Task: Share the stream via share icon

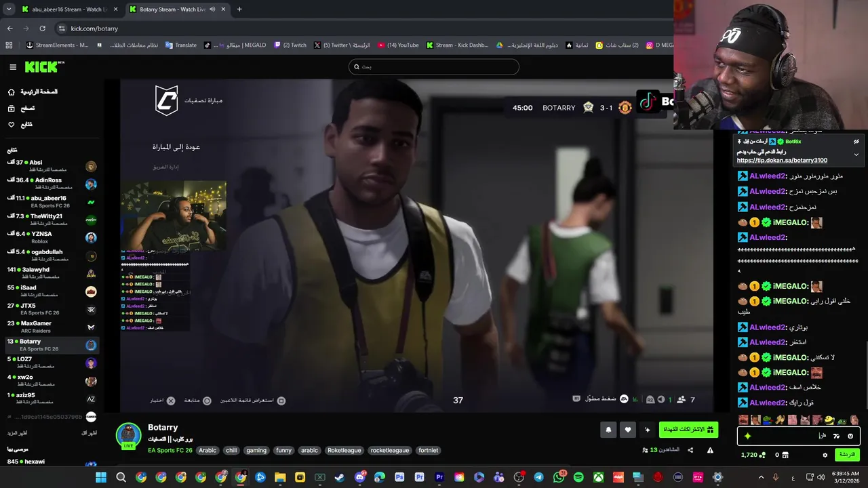Action: click(690, 450)
